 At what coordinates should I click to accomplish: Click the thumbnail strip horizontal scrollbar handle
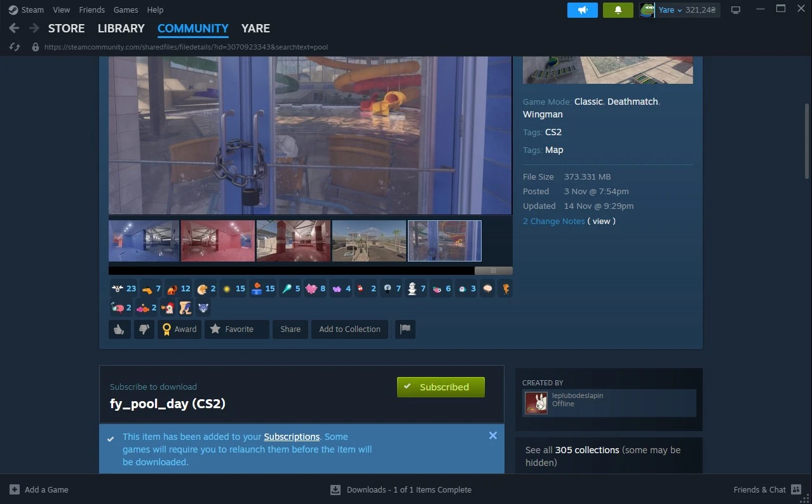click(493, 270)
